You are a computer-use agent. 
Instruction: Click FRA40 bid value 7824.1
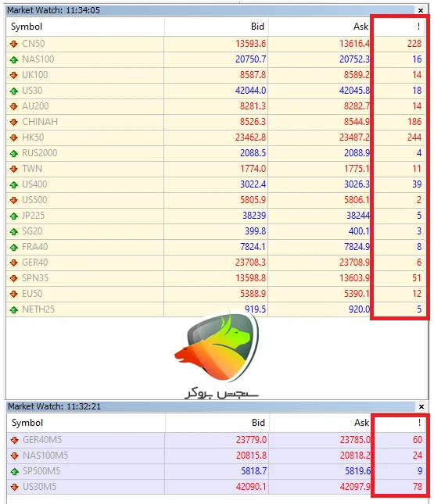pos(253,247)
